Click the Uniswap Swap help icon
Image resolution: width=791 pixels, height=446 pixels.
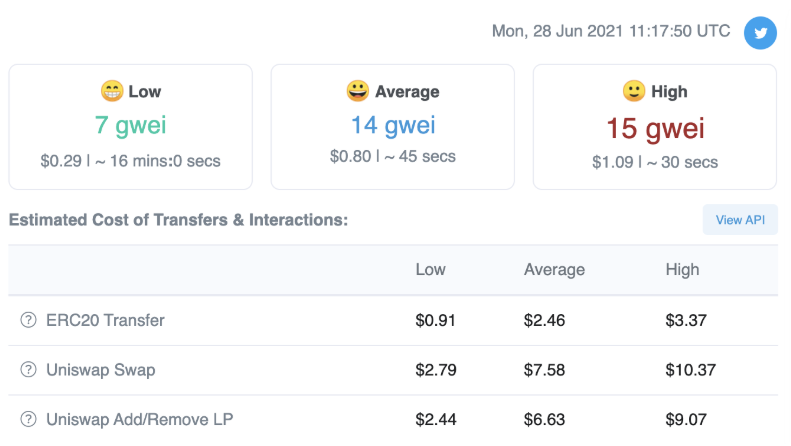point(28,370)
